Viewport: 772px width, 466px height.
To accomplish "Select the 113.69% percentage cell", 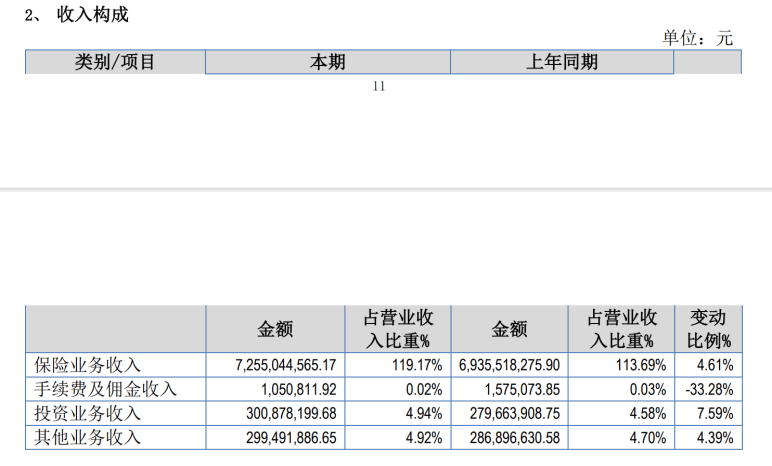I will point(641,365).
